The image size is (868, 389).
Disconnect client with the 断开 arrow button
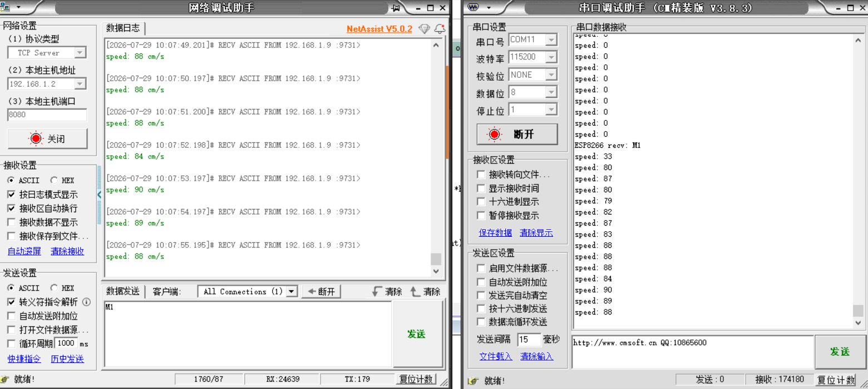[321, 292]
